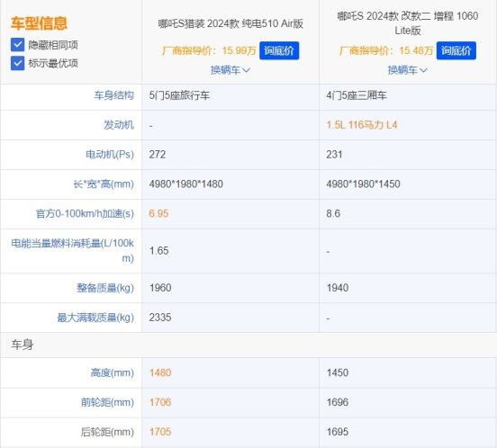
Task: Select dimensions 4980*1980*1480
Action: click(x=186, y=184)
